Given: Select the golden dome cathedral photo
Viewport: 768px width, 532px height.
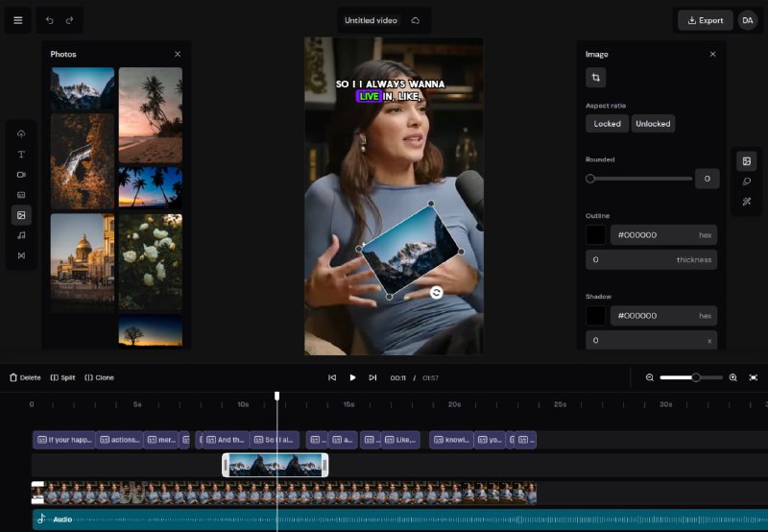Looking at the screenshot, I should pos(83,262).
